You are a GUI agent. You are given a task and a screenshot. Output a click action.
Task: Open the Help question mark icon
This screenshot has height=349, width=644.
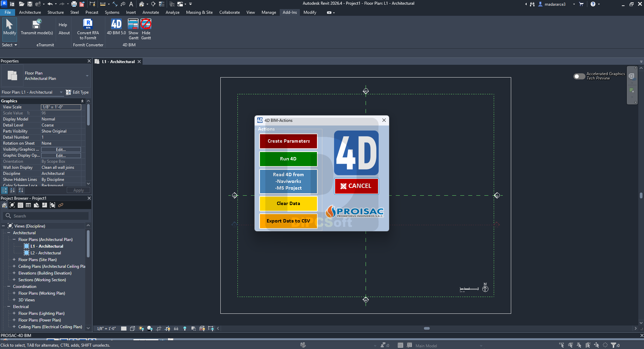[x=593, y=4]
